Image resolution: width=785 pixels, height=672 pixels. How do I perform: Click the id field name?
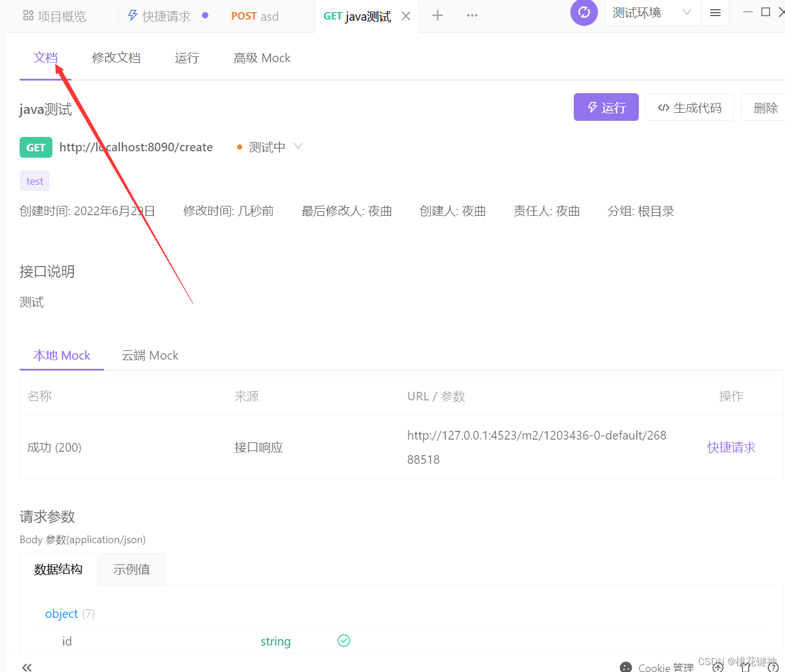67,642
